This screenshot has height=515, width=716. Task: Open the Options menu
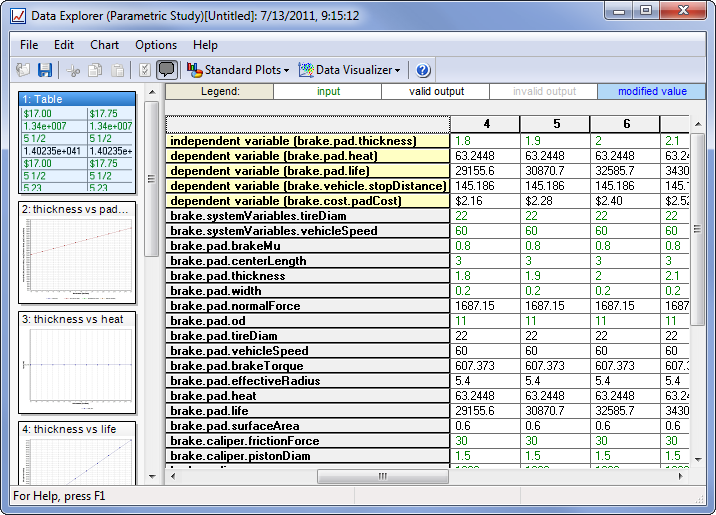click(156, 45)
